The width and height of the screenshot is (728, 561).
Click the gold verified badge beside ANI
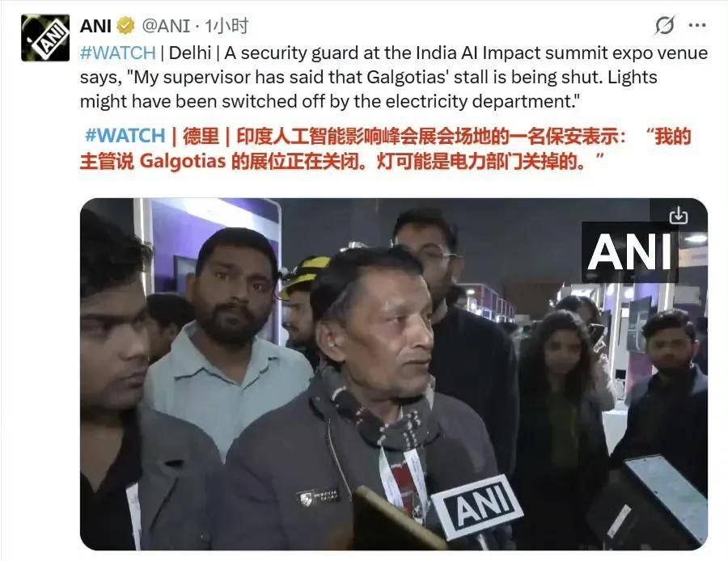125,26
